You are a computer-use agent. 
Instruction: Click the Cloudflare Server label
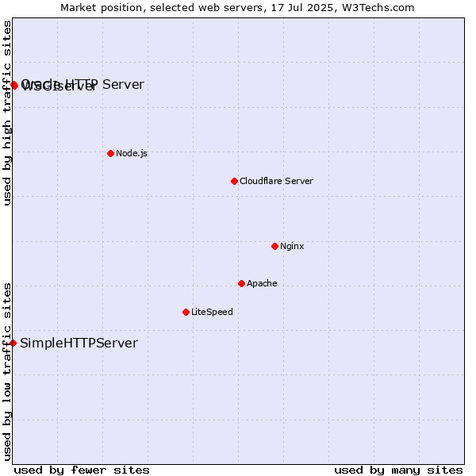pos(276,181)
